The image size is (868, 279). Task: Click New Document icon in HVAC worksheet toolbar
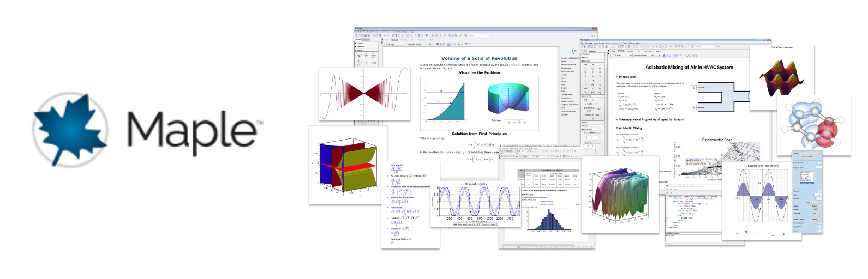coord(583,47)
